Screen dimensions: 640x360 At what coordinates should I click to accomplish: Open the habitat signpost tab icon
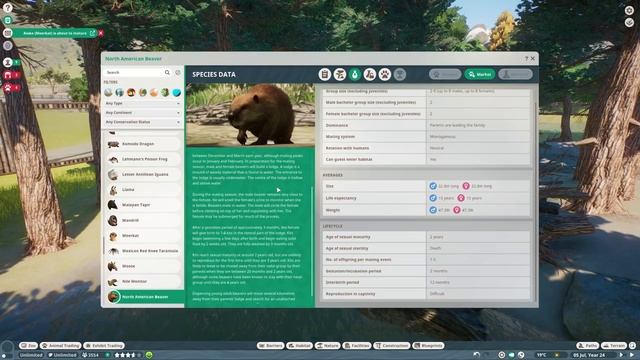[x=340, y=74]
